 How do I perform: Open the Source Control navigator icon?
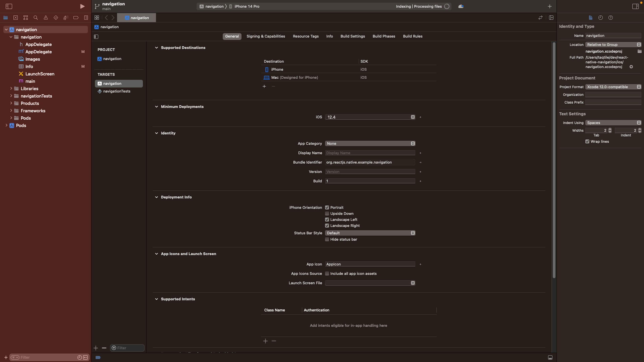pos(15,17)
